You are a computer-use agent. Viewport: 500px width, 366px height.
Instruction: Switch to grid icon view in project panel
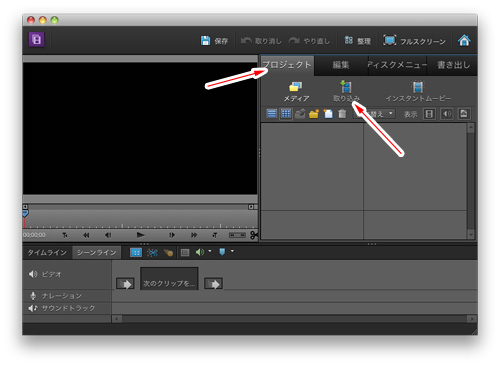[x=286, y=114]
